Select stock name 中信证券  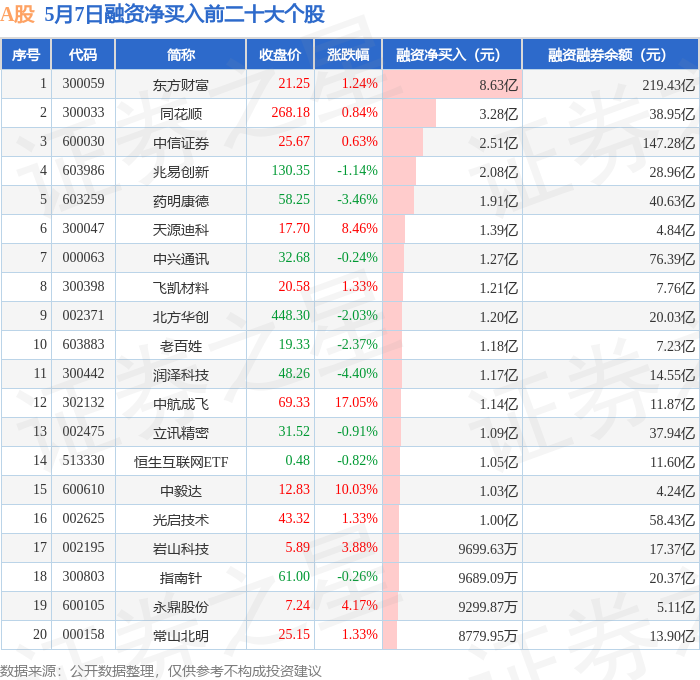[x=181, y=142]
